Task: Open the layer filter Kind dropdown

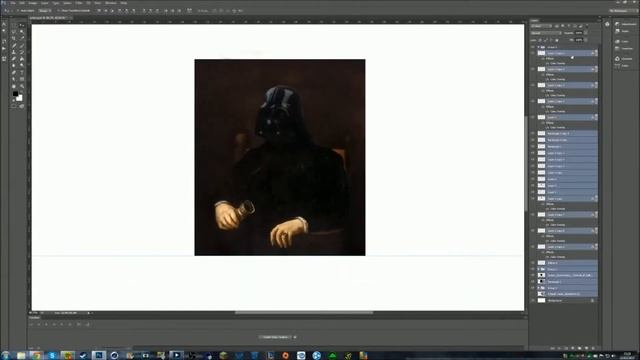Action: pyautogui.click(x=541, y=26)
